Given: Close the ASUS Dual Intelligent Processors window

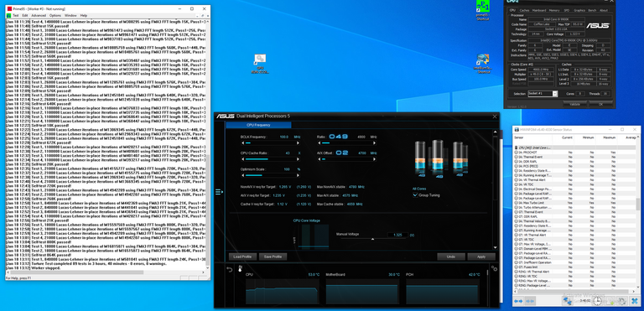Looking at the screenshot, I should coord(495,117).
